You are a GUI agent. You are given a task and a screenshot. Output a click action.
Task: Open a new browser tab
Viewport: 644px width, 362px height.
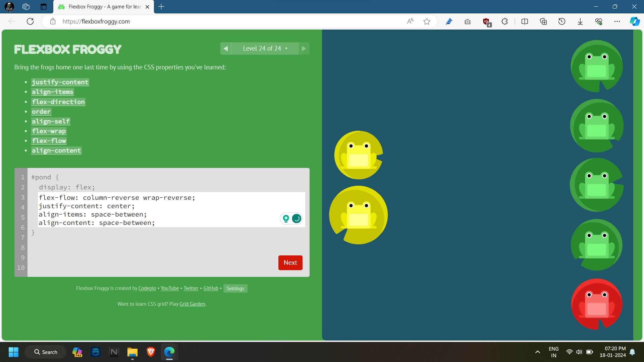[161, 7]
